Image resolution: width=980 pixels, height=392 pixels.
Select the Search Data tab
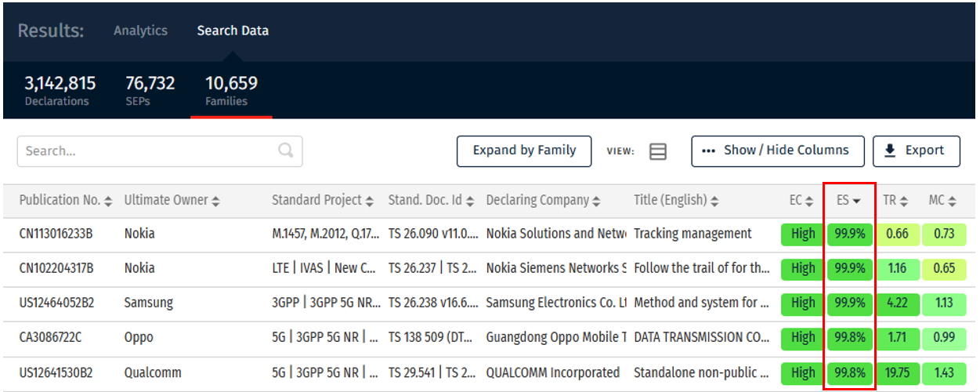click(233, 31)
